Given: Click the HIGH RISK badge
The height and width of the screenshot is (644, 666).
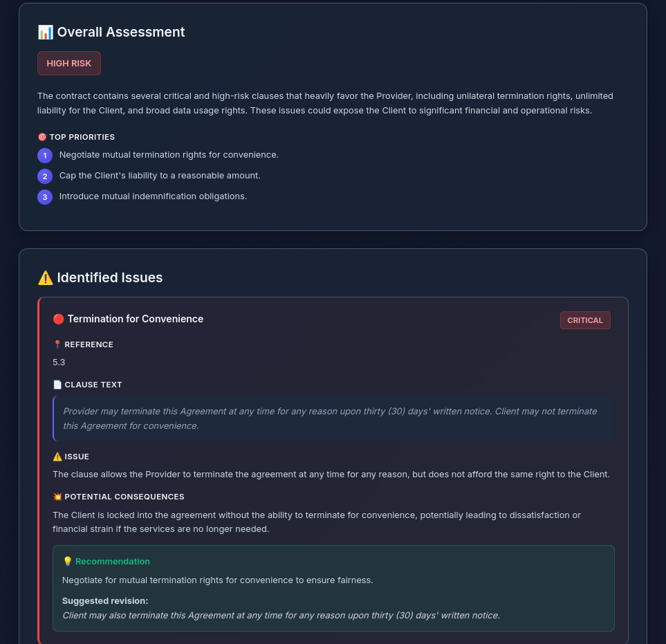Looking at the screenshot, I should (x=68, y=63).
